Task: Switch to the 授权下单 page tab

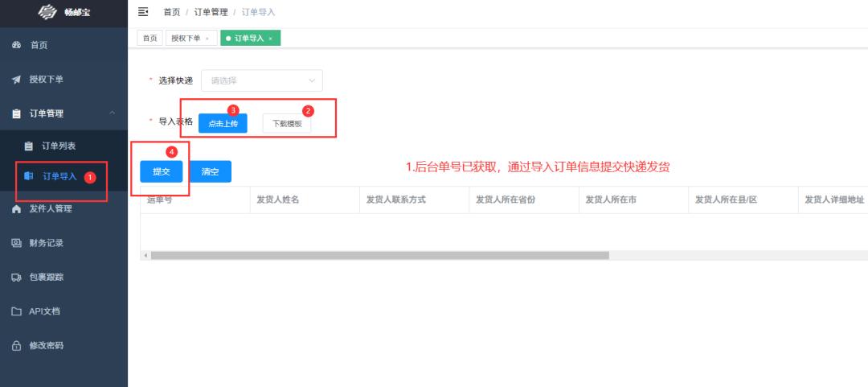Action: [191, 39]
